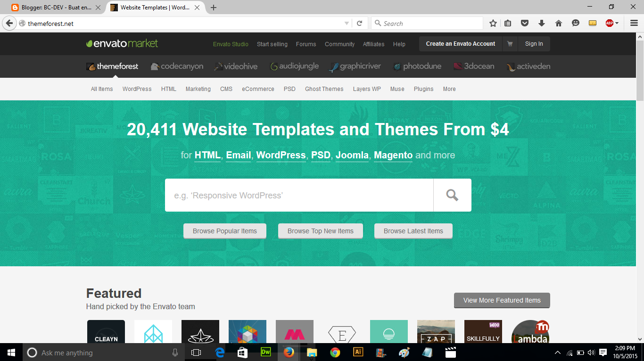This screenshot has width=644, height=361.
Task: Go to the codecanyon marketplace tab
Action: pyautogui.click(x=177, y=66)
